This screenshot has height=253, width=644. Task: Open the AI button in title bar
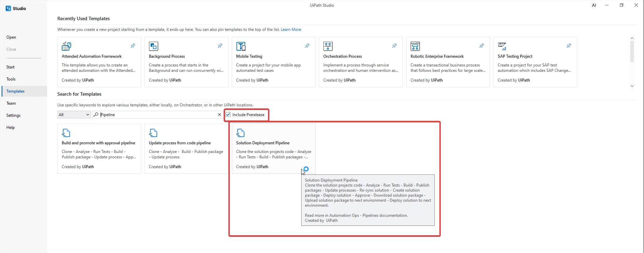coord(594,5)
